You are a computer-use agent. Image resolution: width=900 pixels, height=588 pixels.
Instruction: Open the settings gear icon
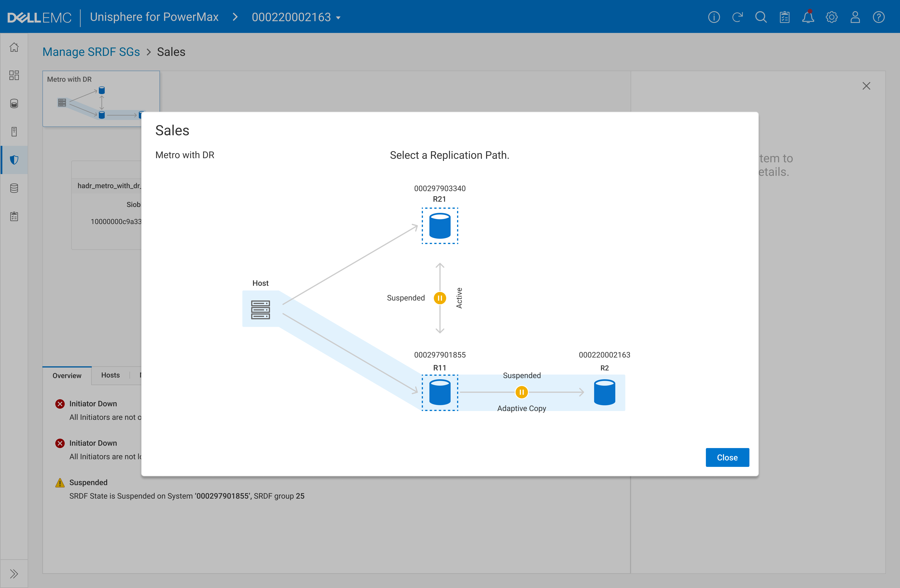coord(832,17)
